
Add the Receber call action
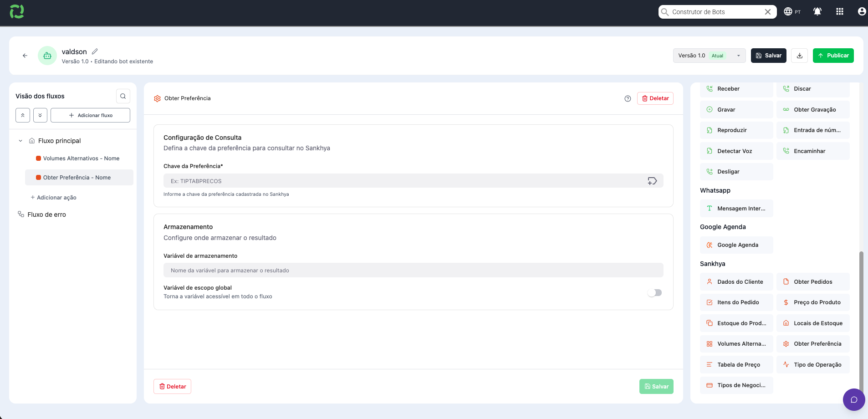click(x=736, y=89)
